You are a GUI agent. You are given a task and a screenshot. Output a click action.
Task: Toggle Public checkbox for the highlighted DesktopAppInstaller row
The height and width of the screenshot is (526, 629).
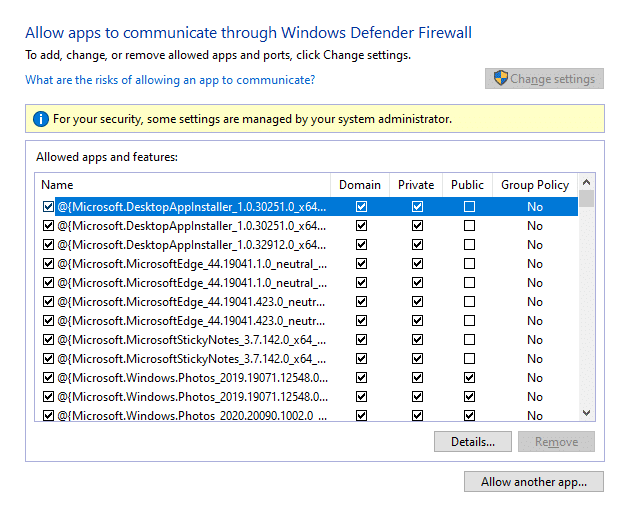click(469, 207)
